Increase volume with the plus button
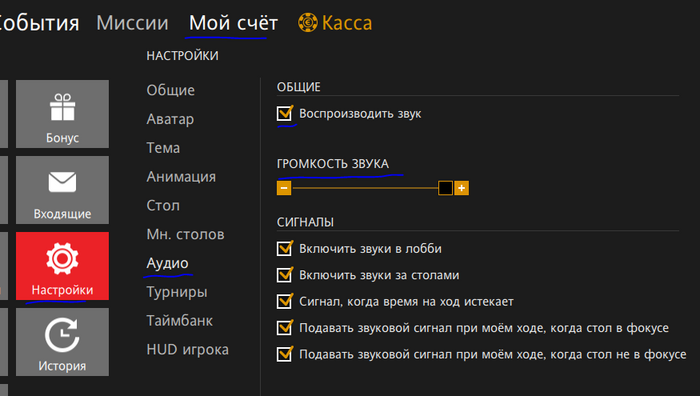The image size is (700, 396). click(462, 188)
